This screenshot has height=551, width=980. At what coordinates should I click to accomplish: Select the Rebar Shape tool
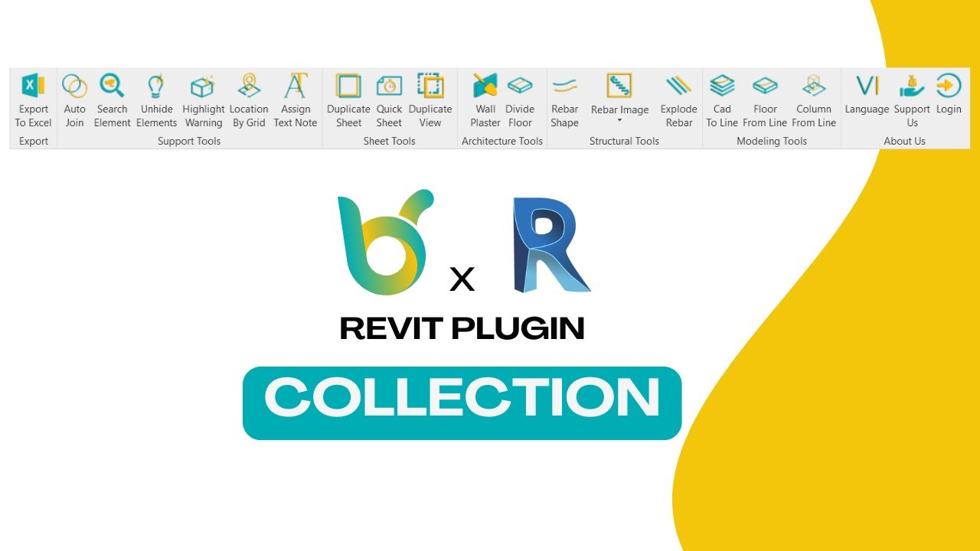[566, 99]
